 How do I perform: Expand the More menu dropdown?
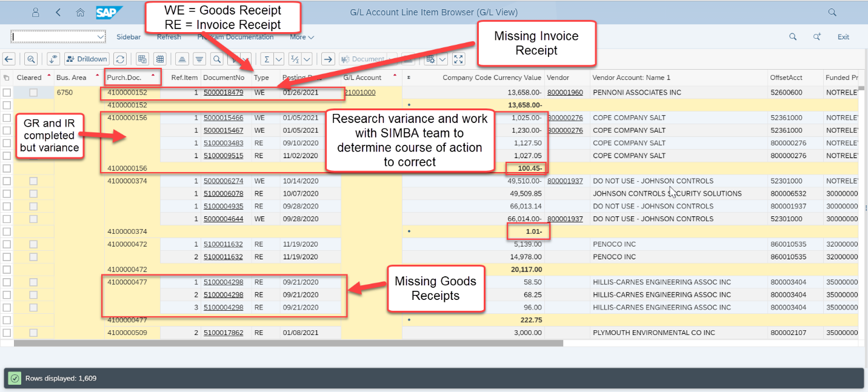[301, 37]
